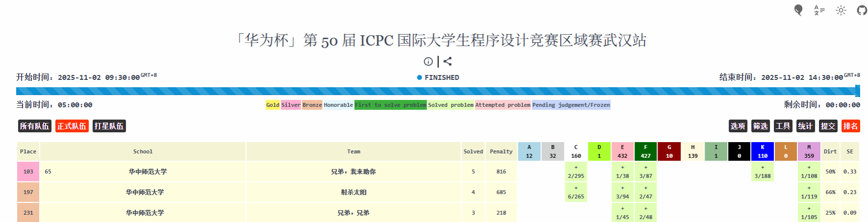Screen dimensions: 868x222
Task: Click the contest info circle icon
Action: (428, 61)
